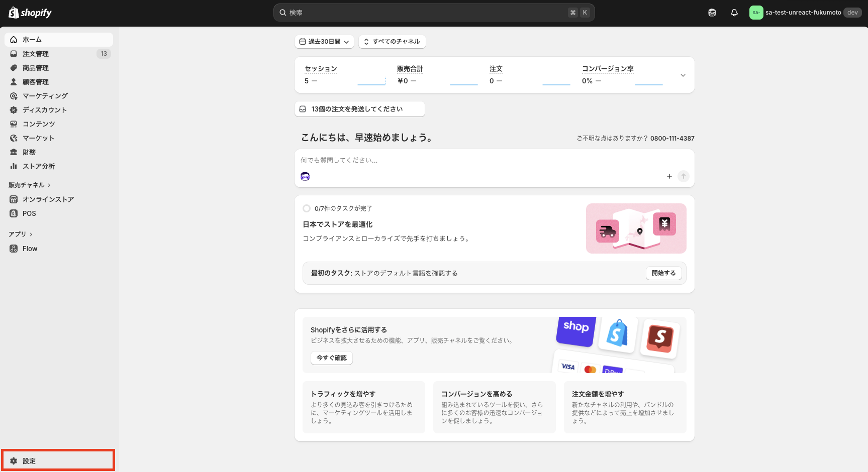
Task: Go to ホーム in sidebar
Action: click(x=59, y=40)
